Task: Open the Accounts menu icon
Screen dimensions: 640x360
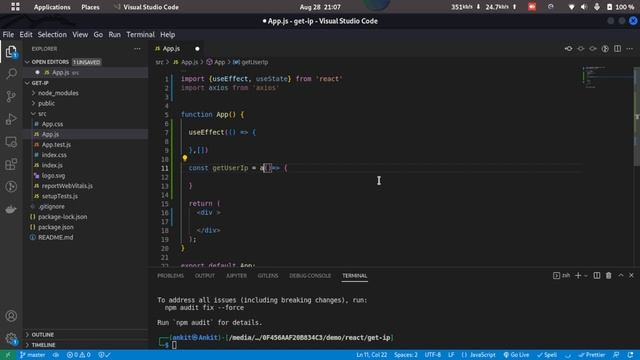Action: point(11,316)
